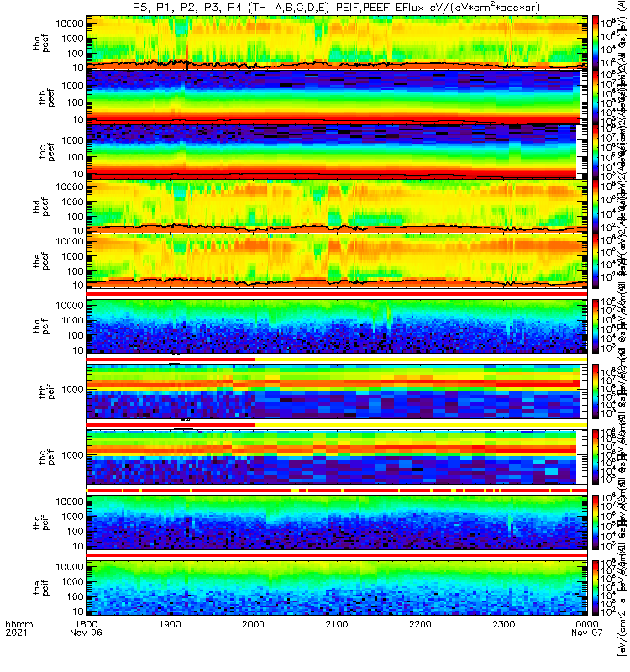This screenshot has height=672, width=630.
Task: Click the solid red bar above the peif panel
Action: [337, 555]
